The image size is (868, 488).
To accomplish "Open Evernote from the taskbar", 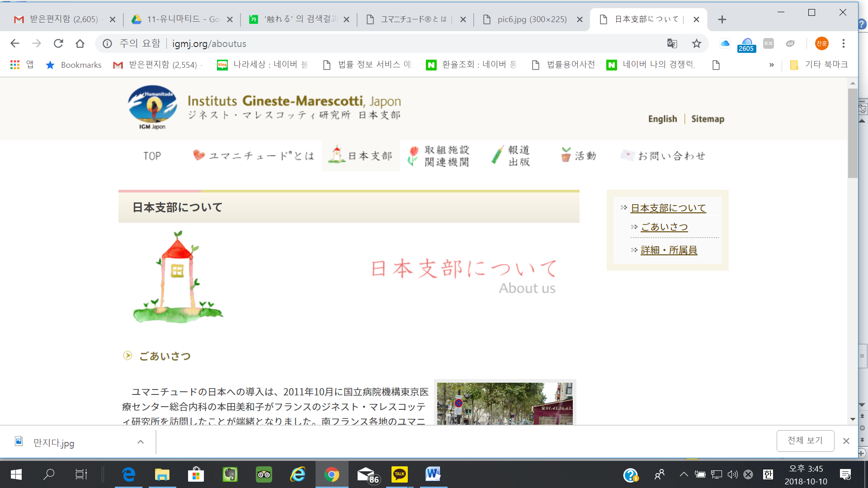I will [230, 474].
